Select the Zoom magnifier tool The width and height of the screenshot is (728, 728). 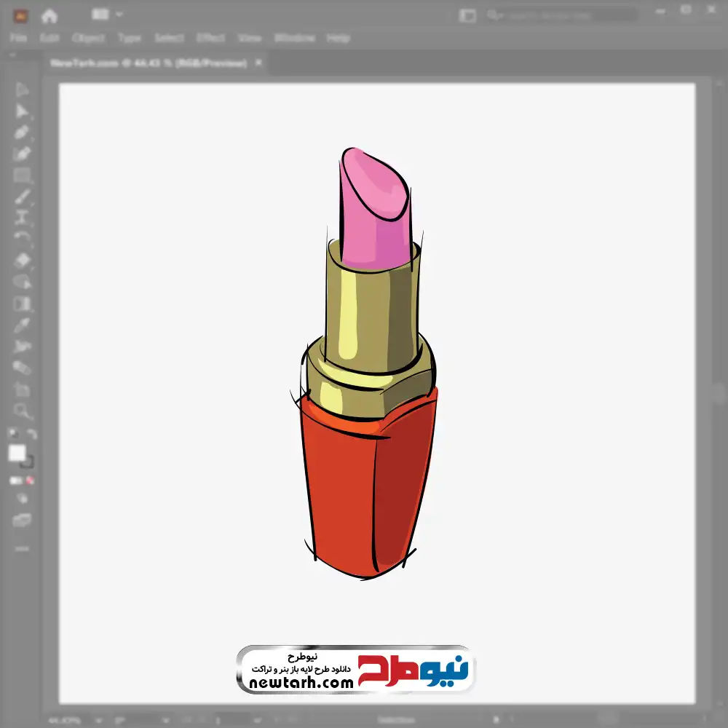coord(22,411)
